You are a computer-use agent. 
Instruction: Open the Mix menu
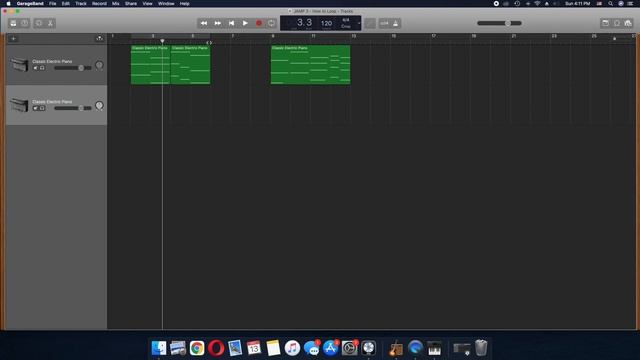[x=116, y=3]
